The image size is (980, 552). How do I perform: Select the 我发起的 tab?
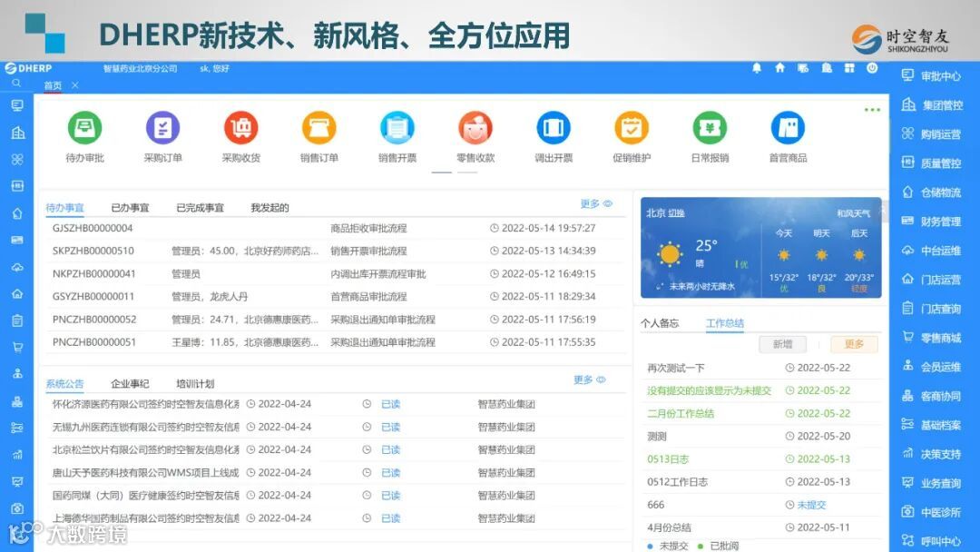[269, 208]
